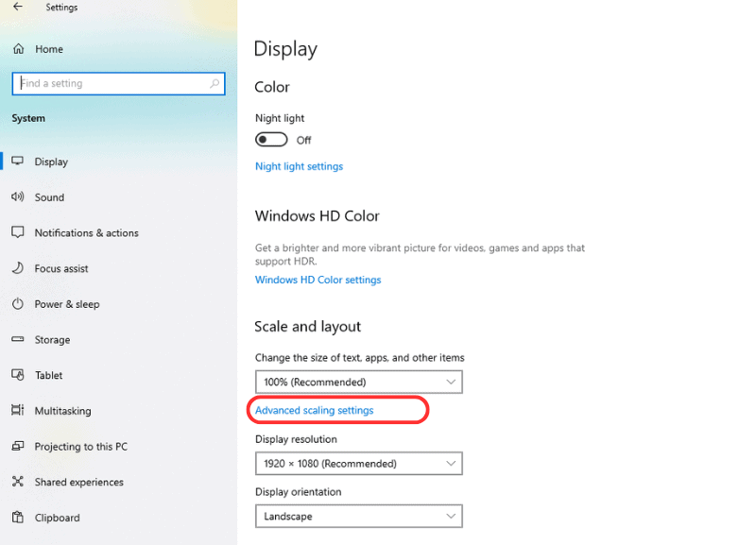Click Advanced scaling settings link

(314, 410)
